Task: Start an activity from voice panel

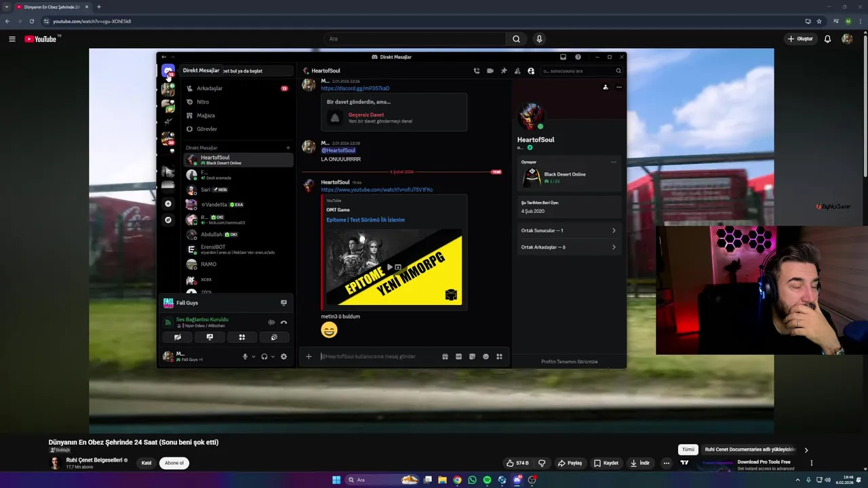Action: [x=241, y=337]
